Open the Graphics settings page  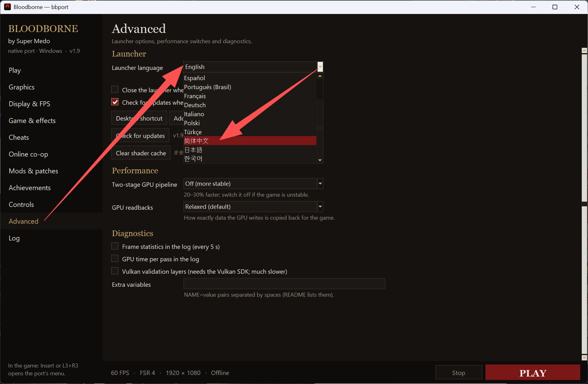(x=51, y=87)
